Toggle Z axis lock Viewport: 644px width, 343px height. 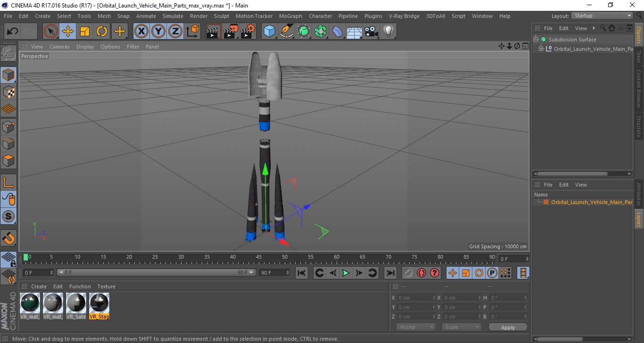pyautogui.click(x=175, y=32)
